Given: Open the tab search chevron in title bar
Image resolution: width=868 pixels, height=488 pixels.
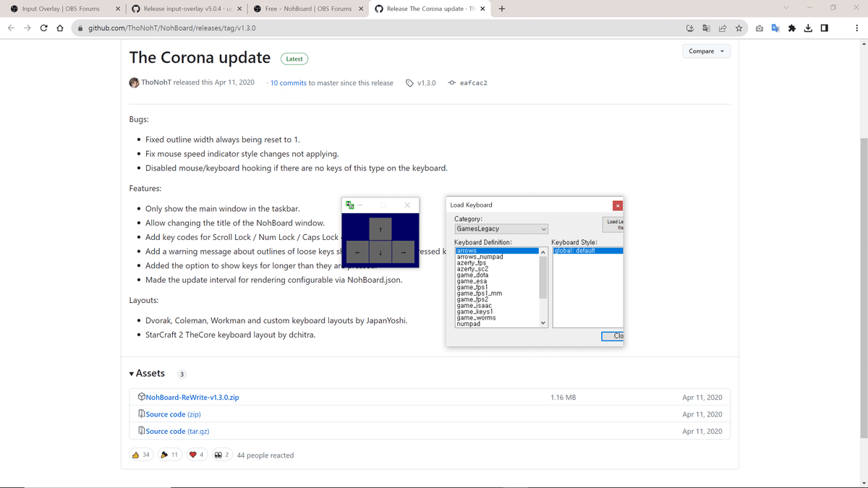Looking at the screenshot, I should (x=786, y=8).
